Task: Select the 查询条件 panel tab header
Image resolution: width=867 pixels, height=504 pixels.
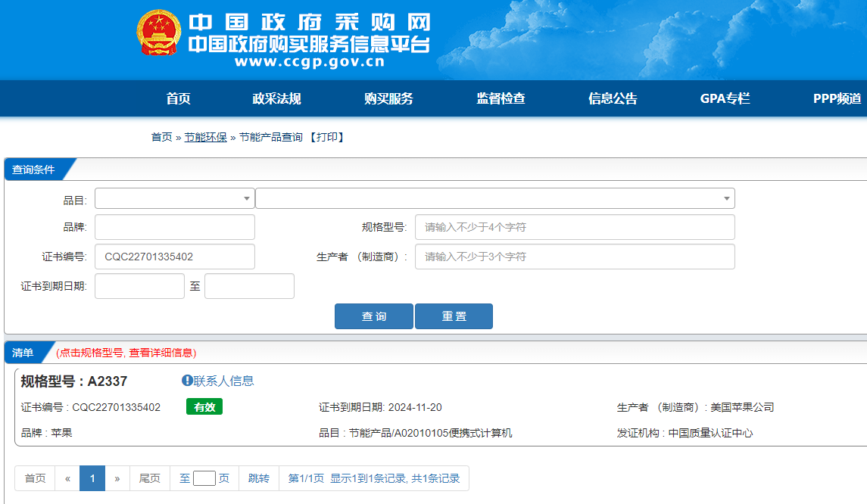Action: [34, 170]
